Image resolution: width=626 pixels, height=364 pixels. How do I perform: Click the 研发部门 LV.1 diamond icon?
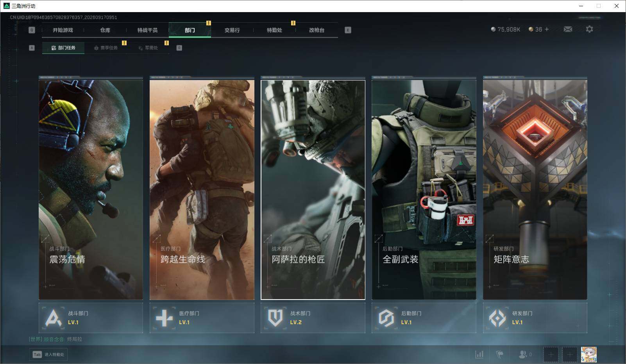pos(497,318)
